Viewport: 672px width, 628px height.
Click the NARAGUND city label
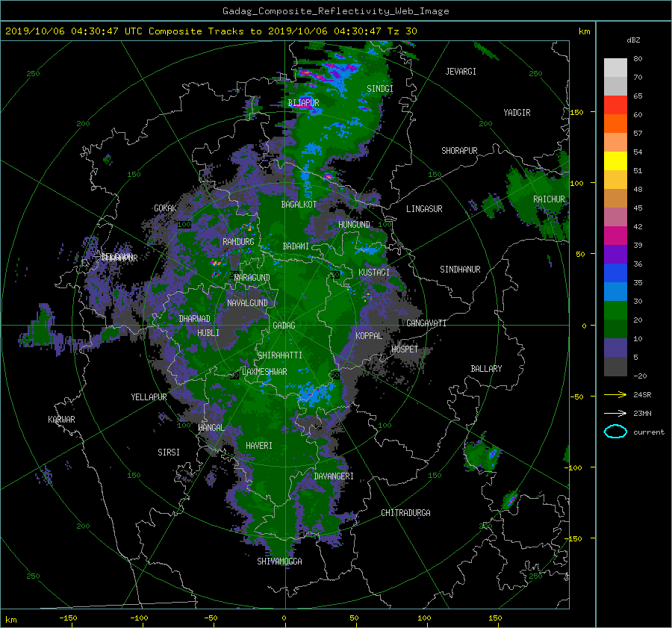coord(252,278)
